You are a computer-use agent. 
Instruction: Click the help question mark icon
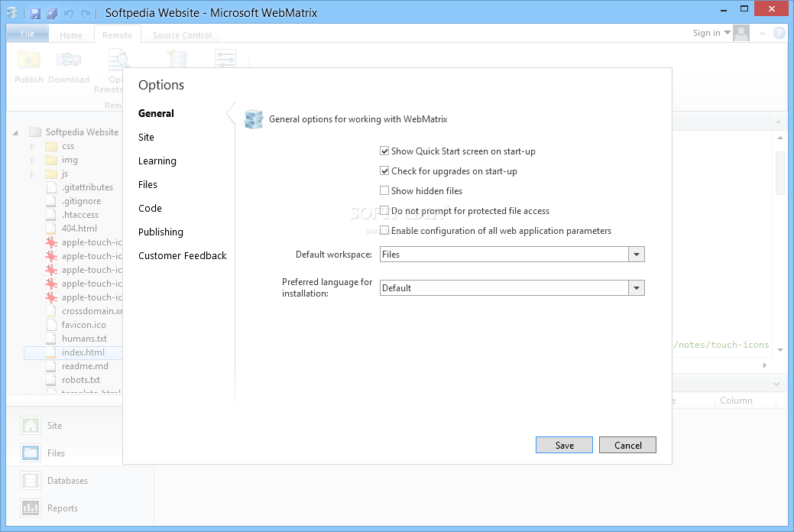click(x=779, y=33)
